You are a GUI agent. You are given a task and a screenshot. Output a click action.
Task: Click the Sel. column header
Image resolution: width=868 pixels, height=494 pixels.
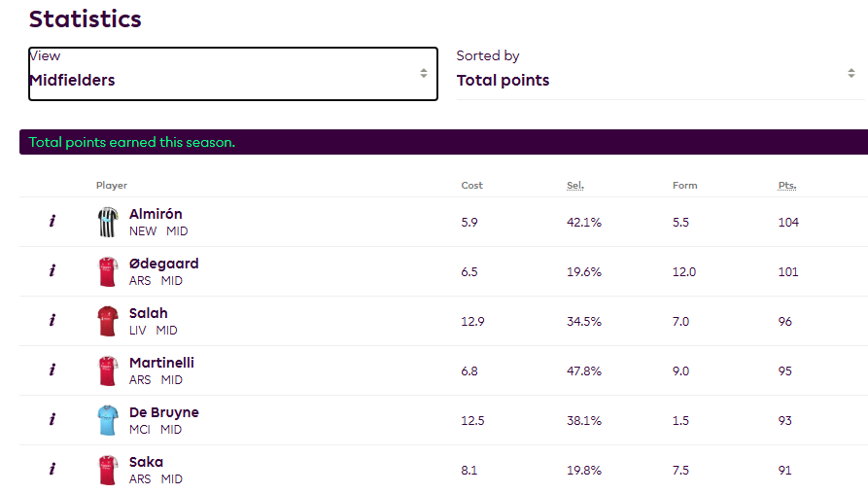pos(575,186)
